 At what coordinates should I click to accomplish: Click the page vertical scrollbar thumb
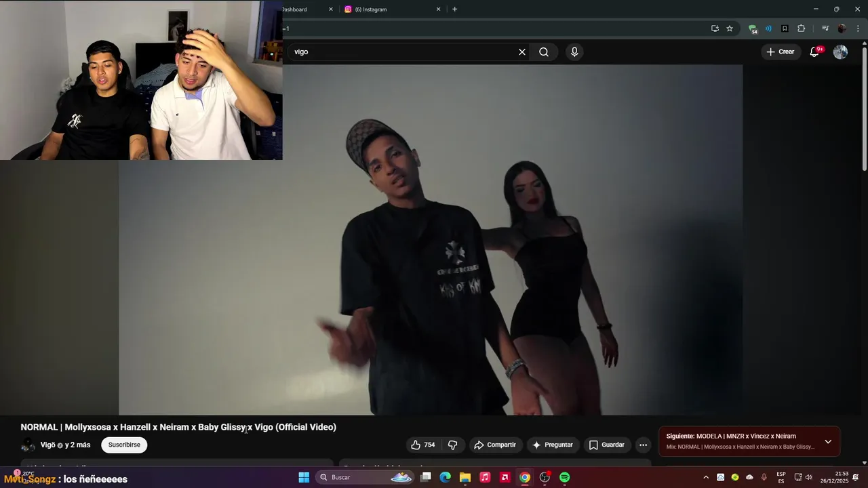pyautogui.click(x=864, y=108)
